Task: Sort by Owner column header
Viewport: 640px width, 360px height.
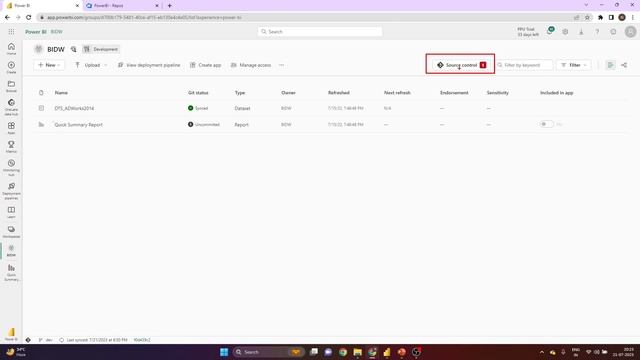Action: [288, 93]
